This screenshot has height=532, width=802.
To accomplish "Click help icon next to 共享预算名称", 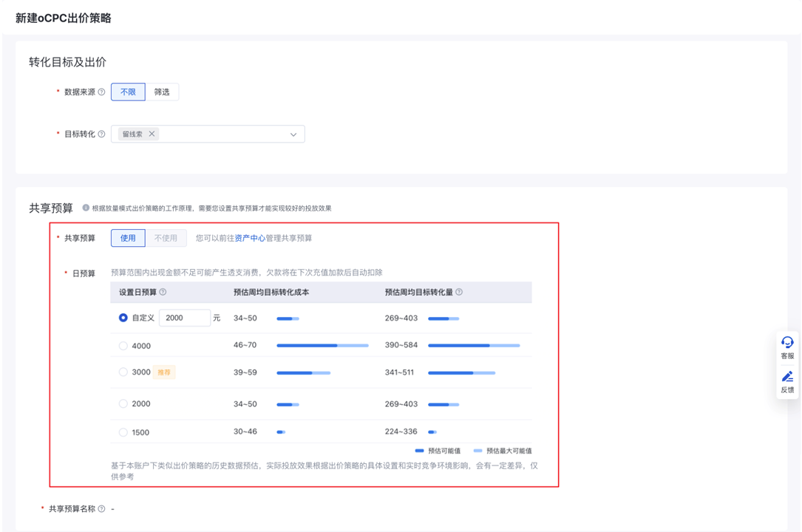I will [102, 509].
